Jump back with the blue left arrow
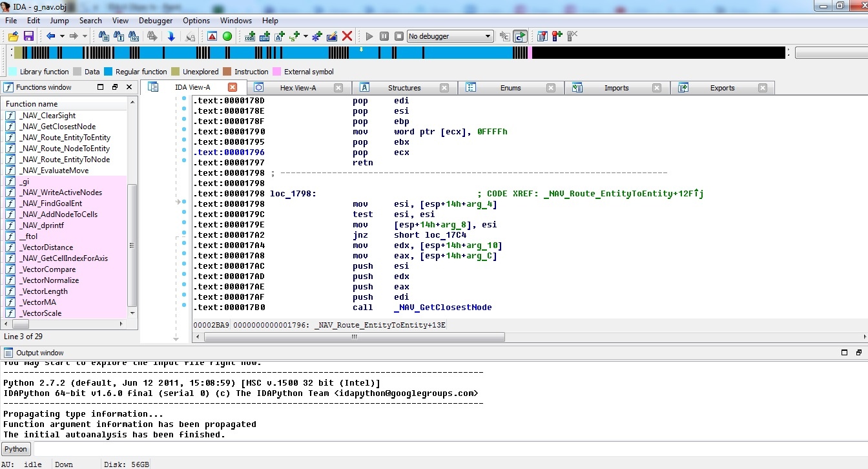Image resolution: width=868 pixels, height=469 pixels. (50, 36)
